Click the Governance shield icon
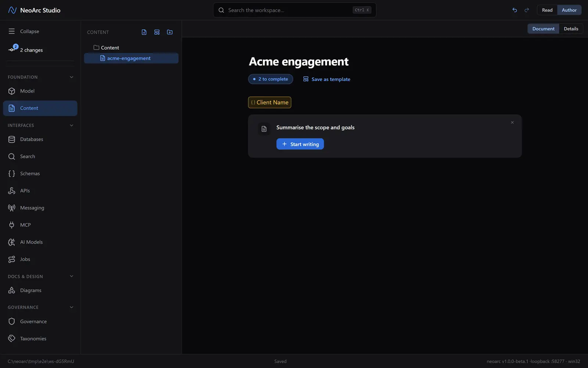This screenshot has height=368, width=588. pos(12,321)
